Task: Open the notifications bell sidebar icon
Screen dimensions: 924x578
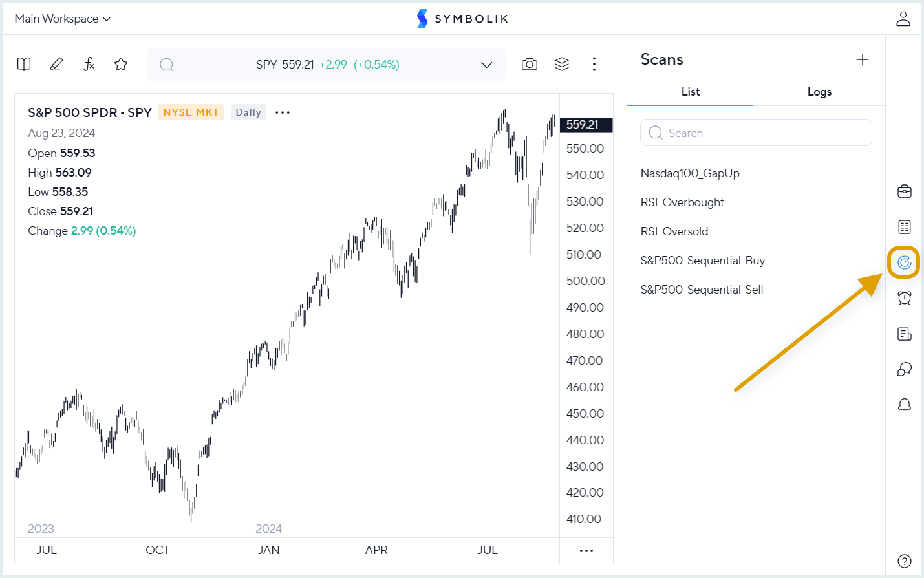Action: (x=905, y=405)
